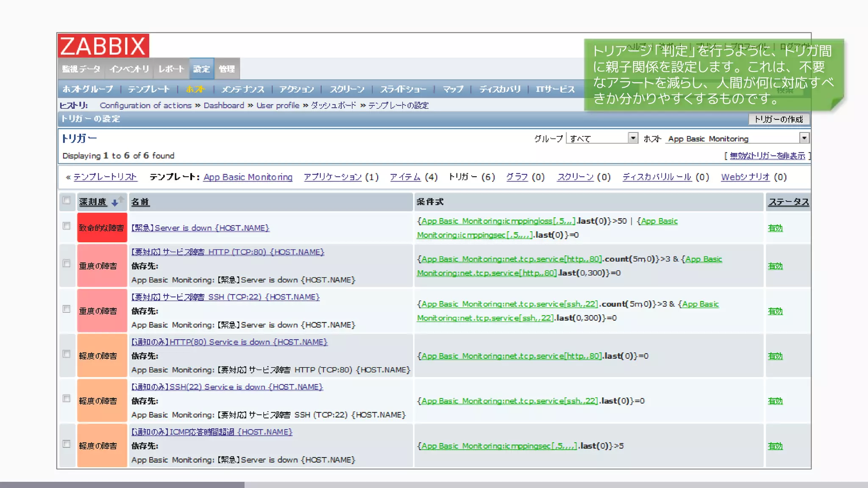
Task: Click the red disaster severity cell
Action: 102,228
